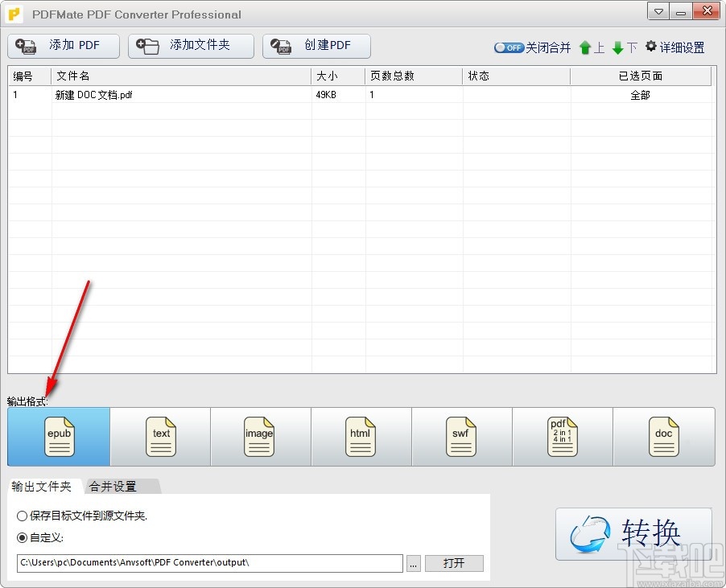Start conversion with 转换 button
Viewport: 726px width, 588px height.
(633, 534)
